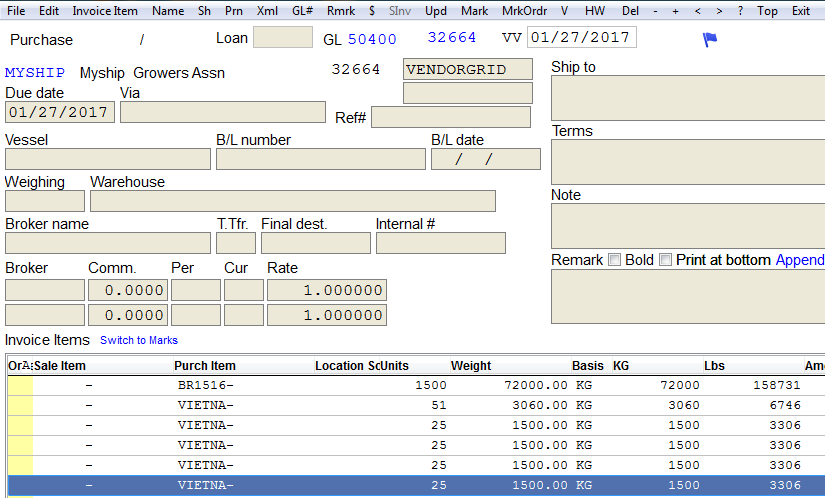The width and height of the screenshot is (825, 498).
Task: Toggle the Print at bottom checkbox
Action: (665, 260)
